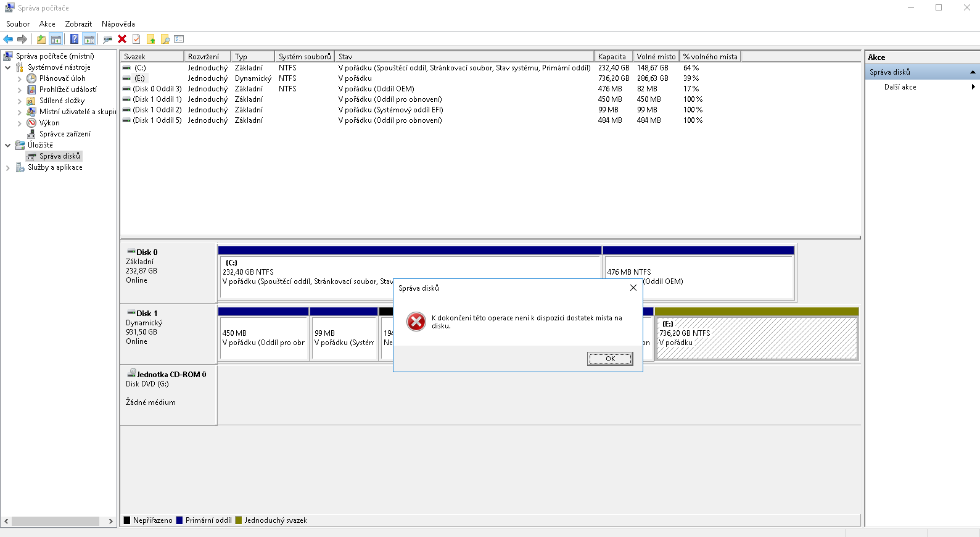Toggle the Action pane toolbar button

89,39
